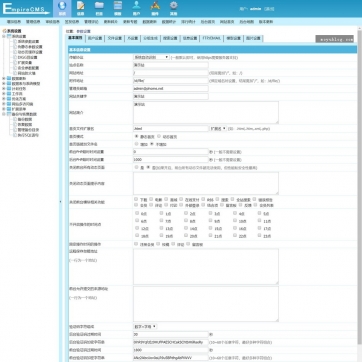Switch to the 用户设置 tab

[x=95, y=38]
